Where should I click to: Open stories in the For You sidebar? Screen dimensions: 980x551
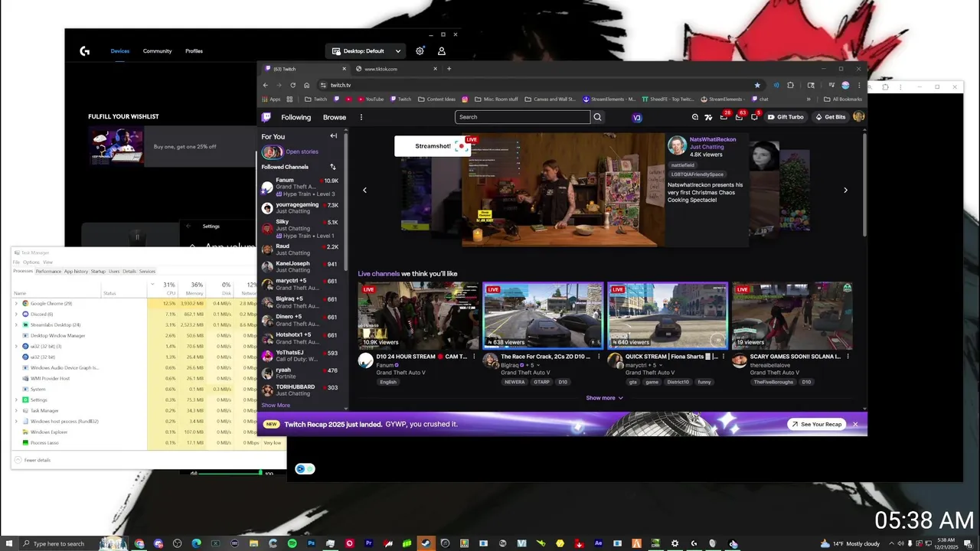(302, 152)
